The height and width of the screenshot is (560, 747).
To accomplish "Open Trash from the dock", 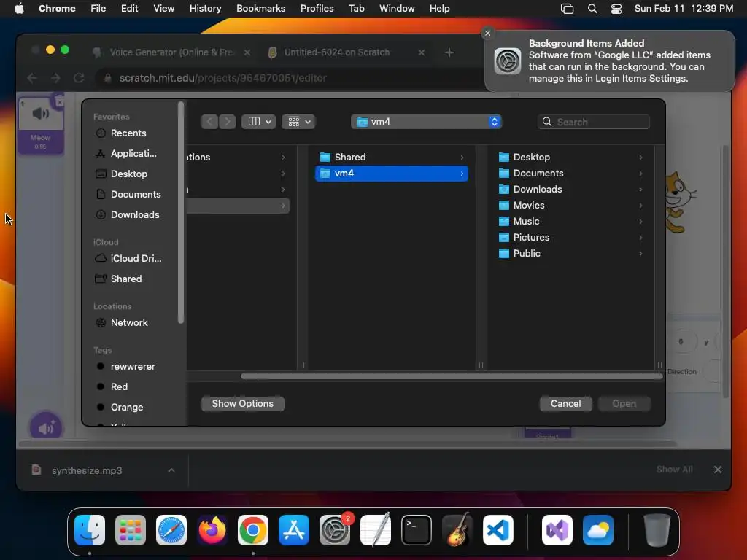I will pyautogui.click(x=657, y=530).
